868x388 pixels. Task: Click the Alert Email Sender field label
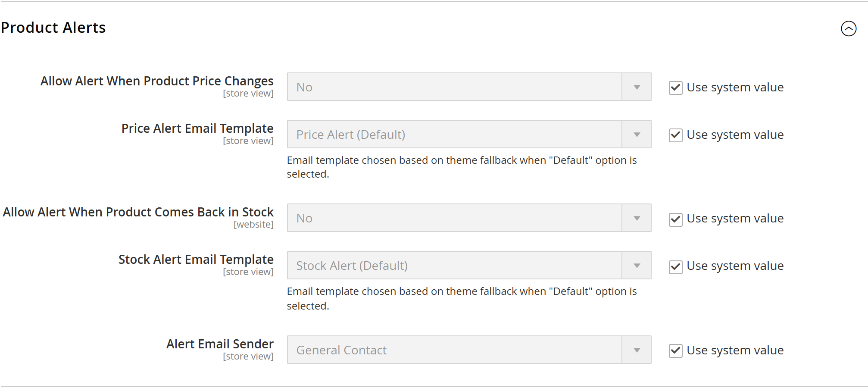pyautogui.click(x=220, y=344)
